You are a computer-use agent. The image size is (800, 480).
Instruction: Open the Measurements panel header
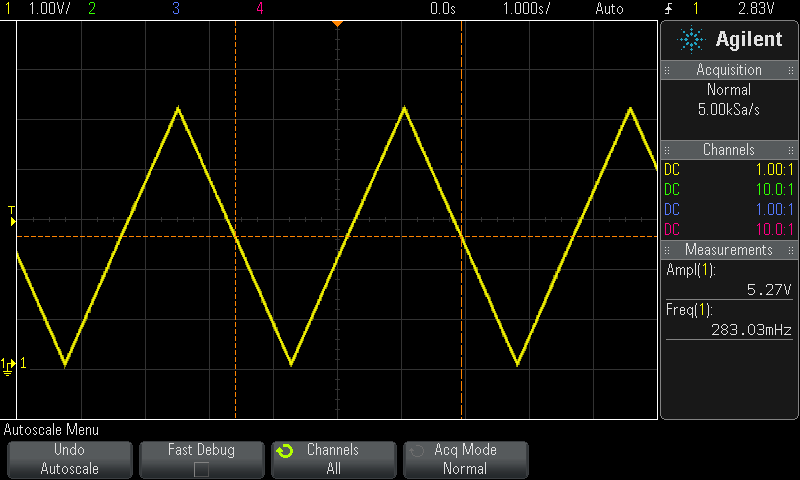[729, 250]
